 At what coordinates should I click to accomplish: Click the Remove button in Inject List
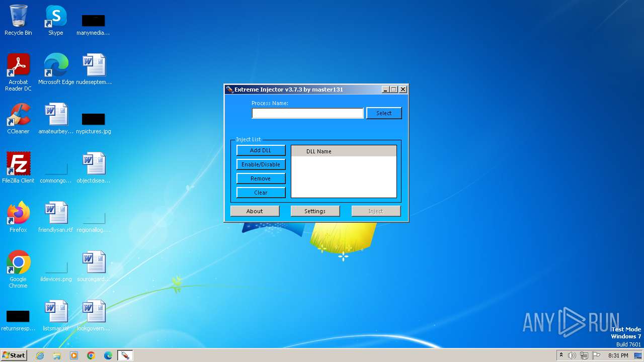pos(261,178)
